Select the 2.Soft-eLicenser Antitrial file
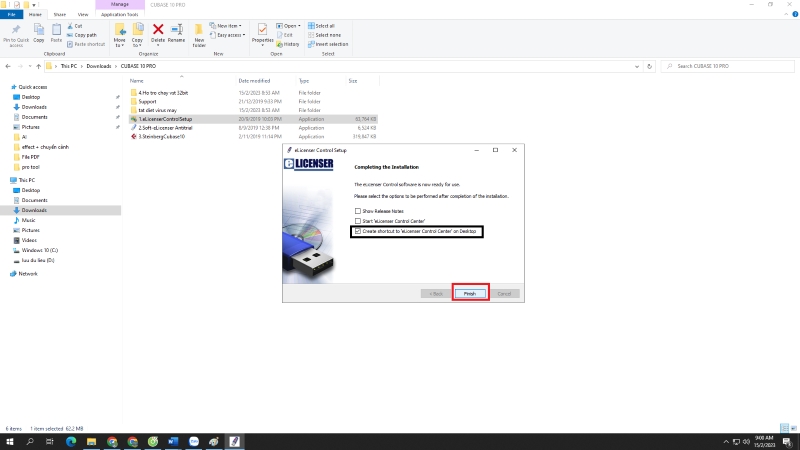The width and height of the screenshot is (800, 450). coord(253,128)
